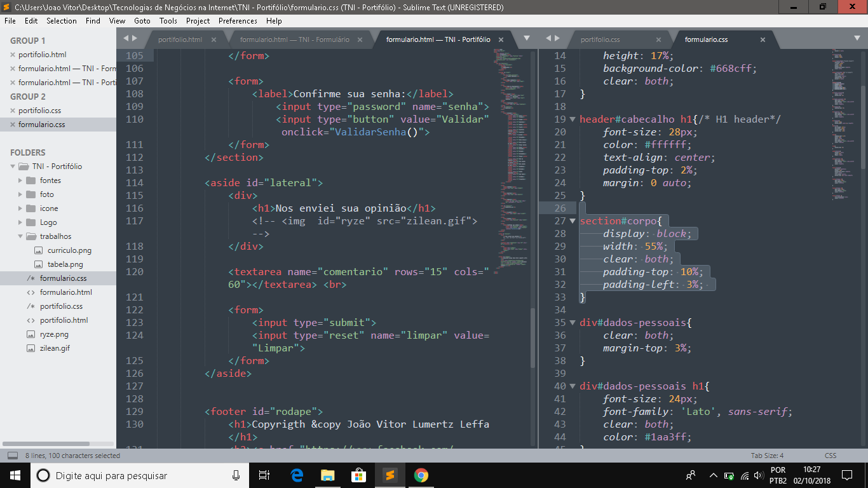868x488 pixels.
Task: Click the right pane minimap
Action: (x=845, y=124)
